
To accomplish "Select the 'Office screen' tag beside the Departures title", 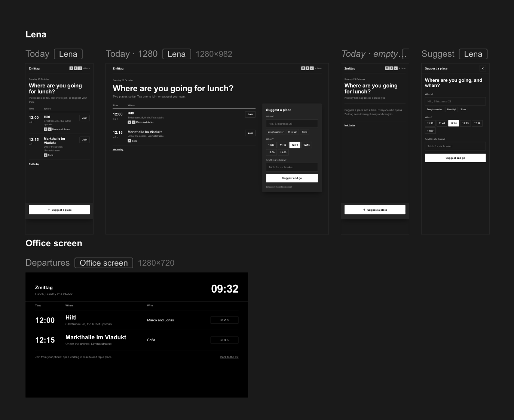I will pyautogui.click(x=104, y=263).
